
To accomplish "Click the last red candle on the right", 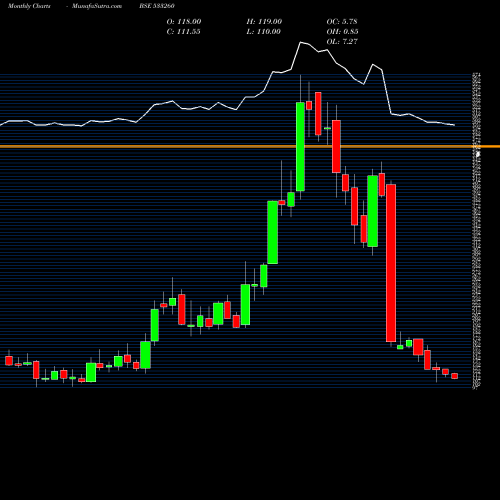I will point(454,376).
